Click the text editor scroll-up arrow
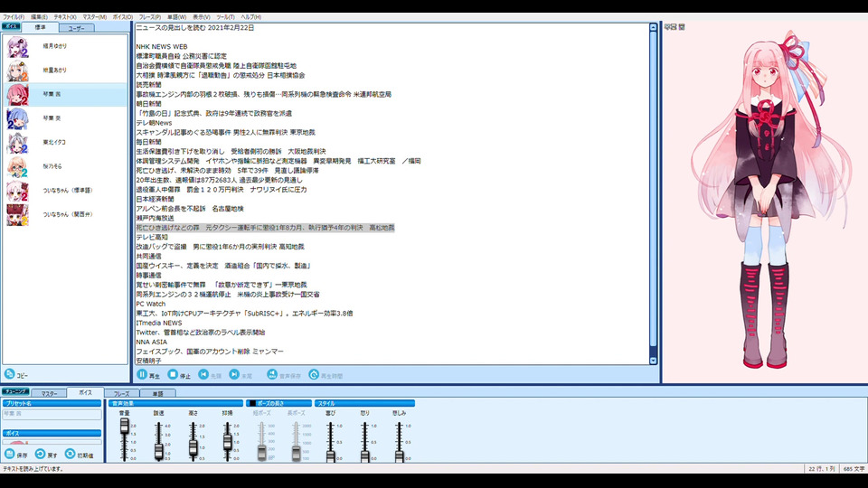Viewport: 868px width, 488px height. pos(653,27)
